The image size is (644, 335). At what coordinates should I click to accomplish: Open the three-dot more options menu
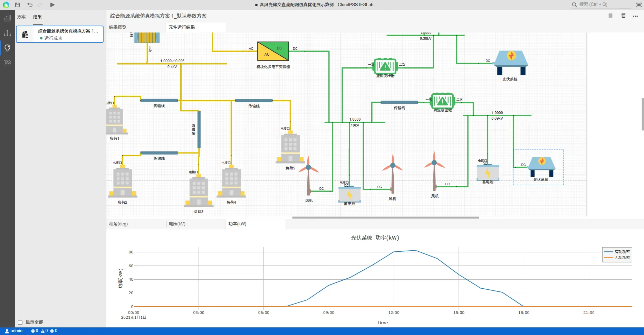tap(635, 16)
